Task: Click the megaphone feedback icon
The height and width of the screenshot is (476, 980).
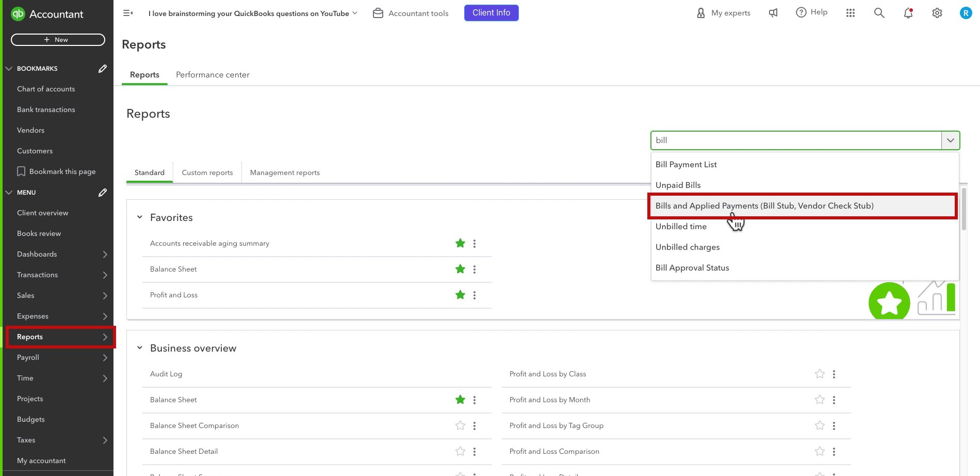Action: pos(773,13)
